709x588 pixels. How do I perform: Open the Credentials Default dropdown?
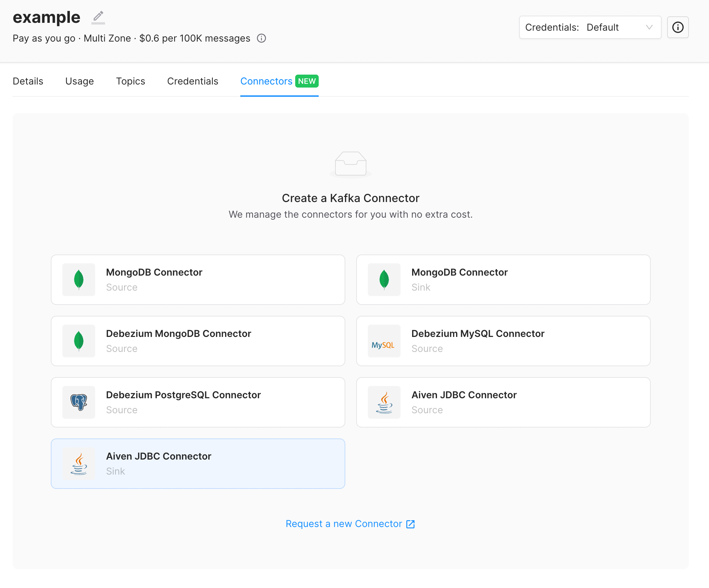click(590, 27)
